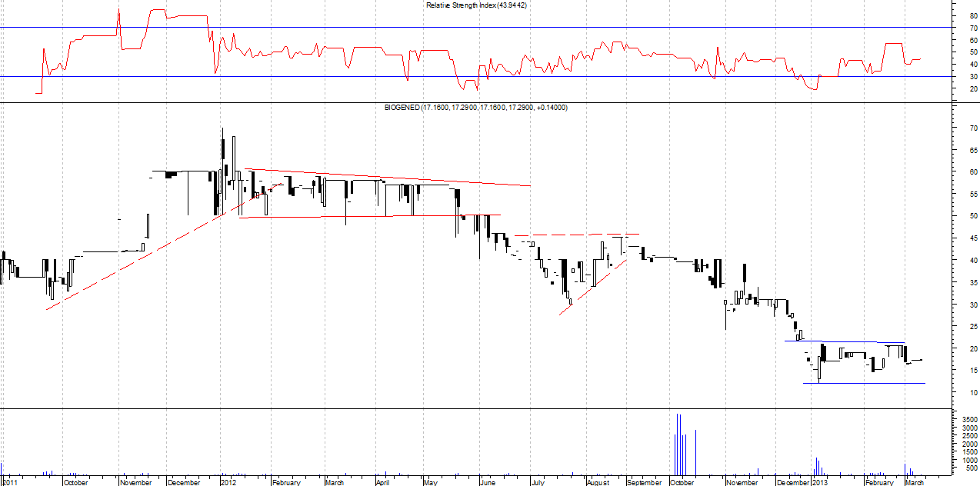Select the BIOGENED price chart title

point(475,108)
